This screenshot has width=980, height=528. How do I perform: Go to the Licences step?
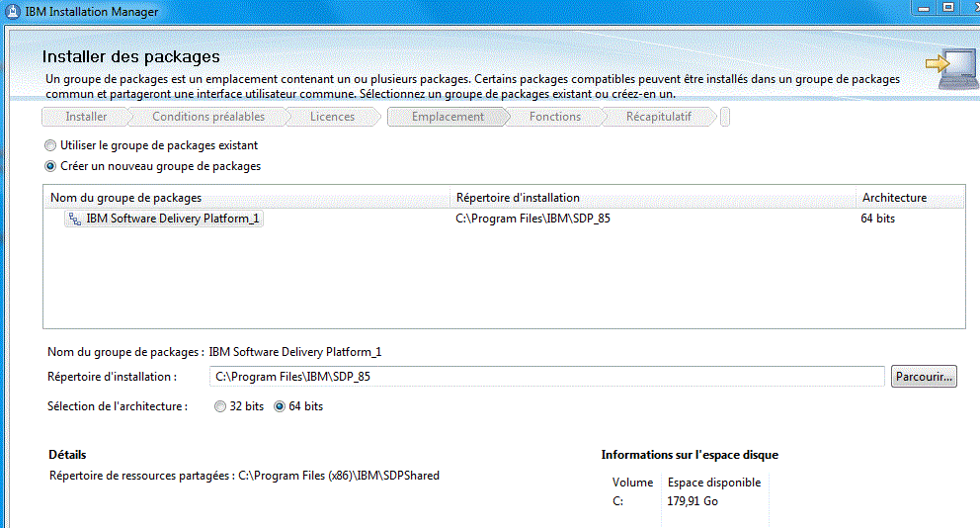click(x=333, y=117)
